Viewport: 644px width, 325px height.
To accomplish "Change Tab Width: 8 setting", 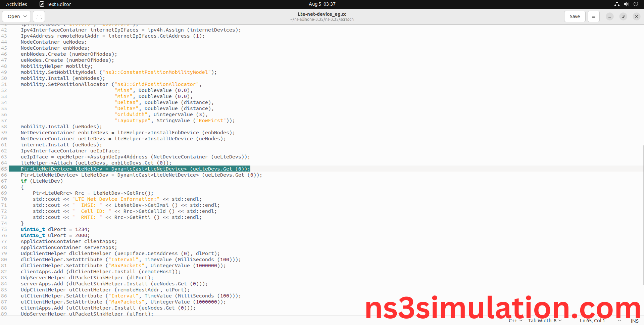I will click(x=545, y=321).
